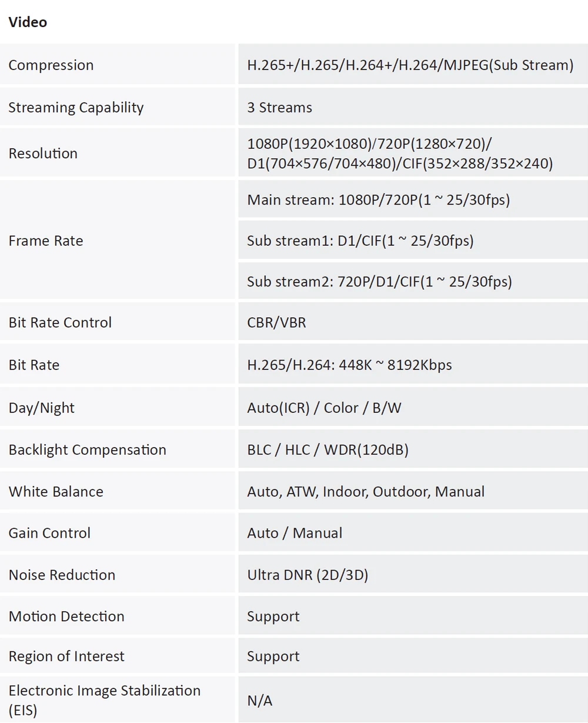
Task: Click the Sub stream1 frame rate cell
Action: [360, 241]
